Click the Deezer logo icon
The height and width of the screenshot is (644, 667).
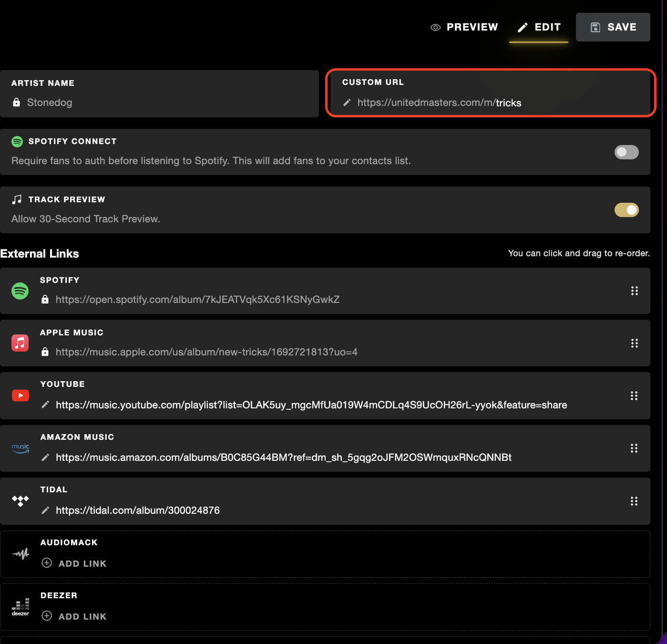point(21,607)
